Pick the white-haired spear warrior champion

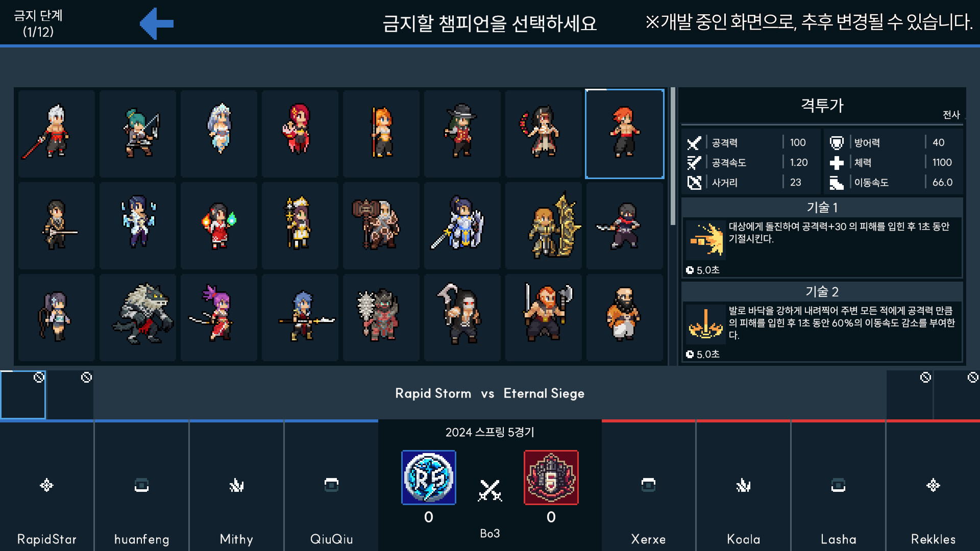57,134
